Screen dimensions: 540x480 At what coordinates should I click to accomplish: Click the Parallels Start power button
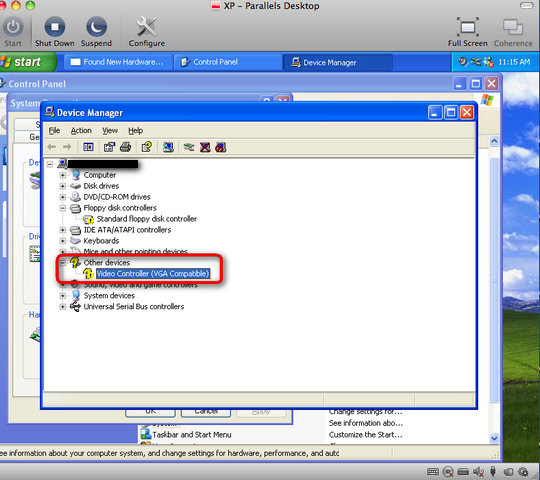point(13,32)
